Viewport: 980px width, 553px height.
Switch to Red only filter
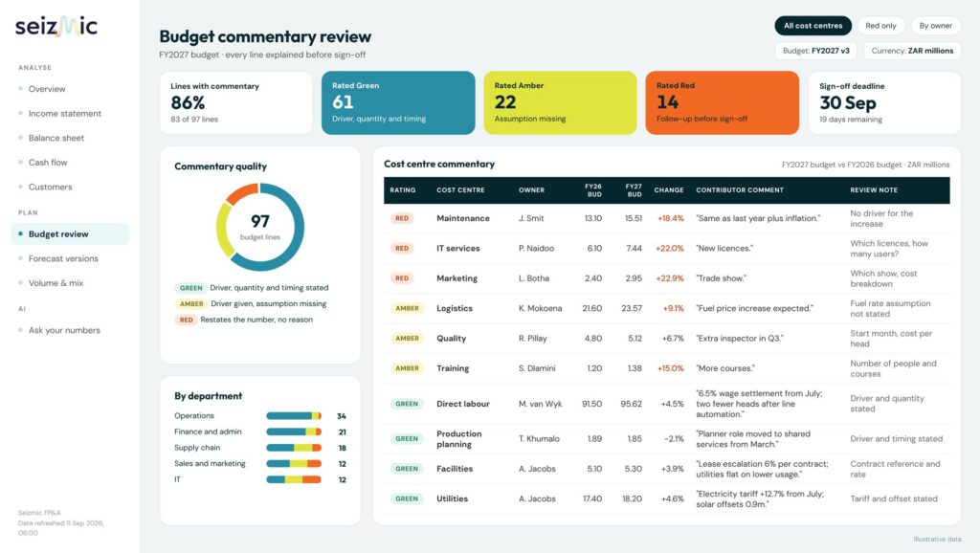tap(880, 26)
